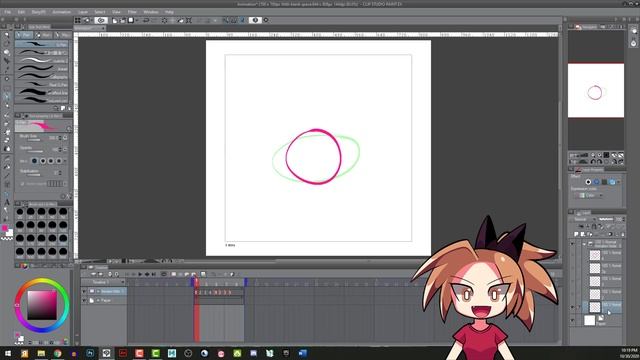Open the Edit menu

[21, 12]
